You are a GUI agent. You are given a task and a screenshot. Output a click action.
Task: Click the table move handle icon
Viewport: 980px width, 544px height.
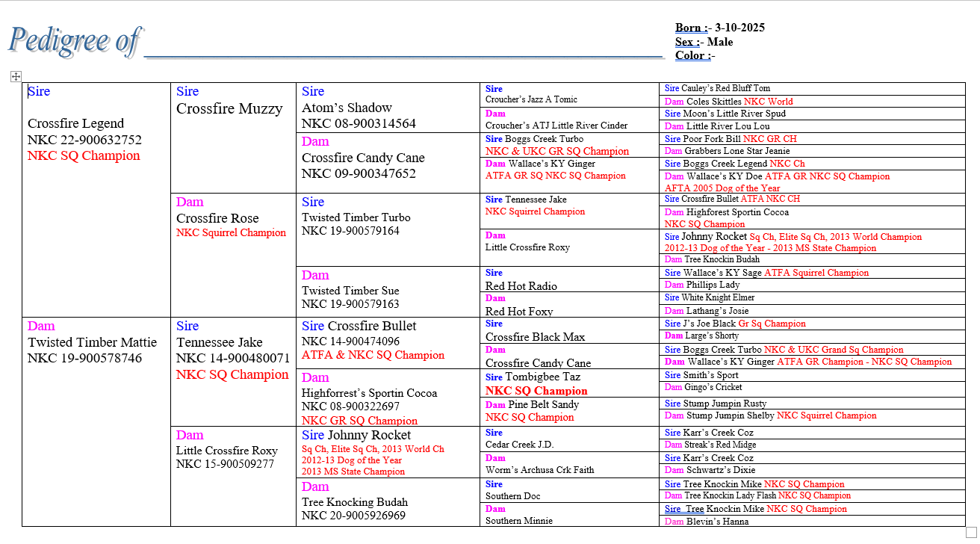pyautogui.click(x=16, y=76)
